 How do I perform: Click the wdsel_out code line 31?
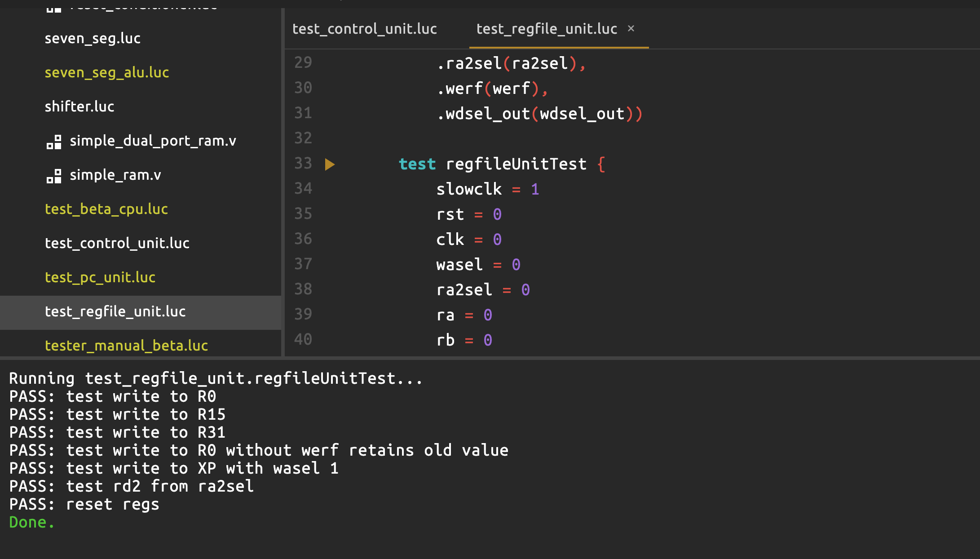(x=539, y=114)
